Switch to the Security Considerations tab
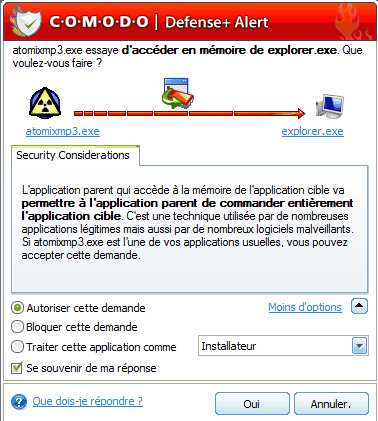This screenshot has width=378, height=421. 73,155
